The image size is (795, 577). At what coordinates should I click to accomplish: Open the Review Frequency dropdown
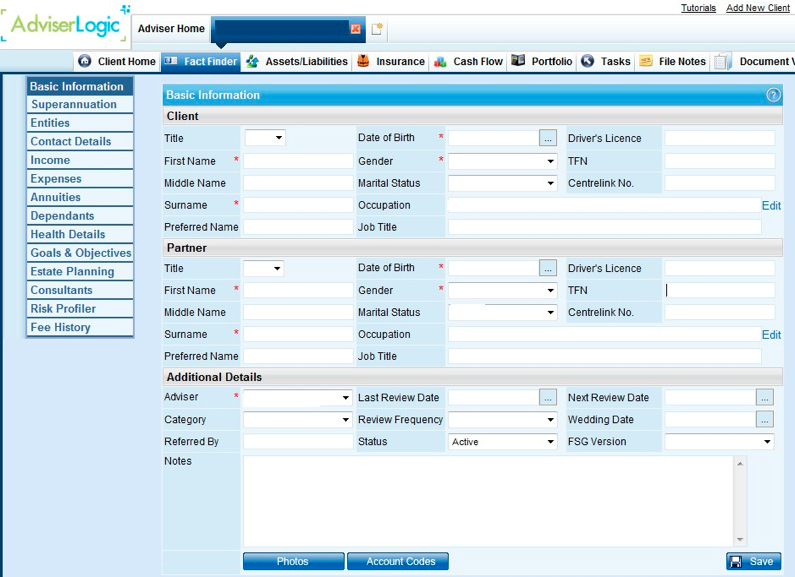click(x=502, y=419)
